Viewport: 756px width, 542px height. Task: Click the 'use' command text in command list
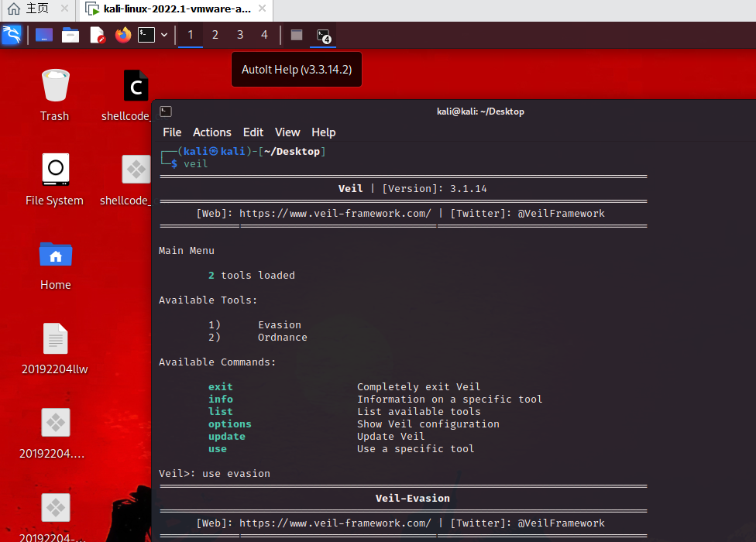[x=218, y=449]
